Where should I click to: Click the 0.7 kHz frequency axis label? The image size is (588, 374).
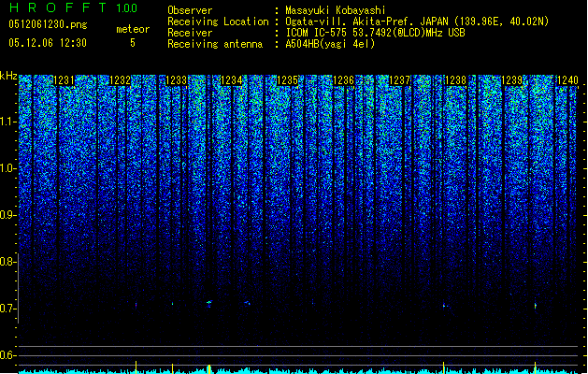pyautogui.click(x=7, y=309)
